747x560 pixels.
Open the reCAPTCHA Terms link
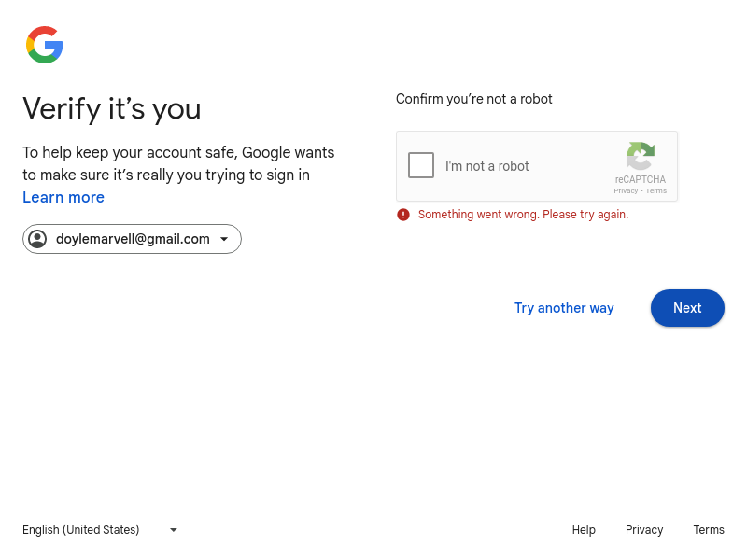click(656, 191)
